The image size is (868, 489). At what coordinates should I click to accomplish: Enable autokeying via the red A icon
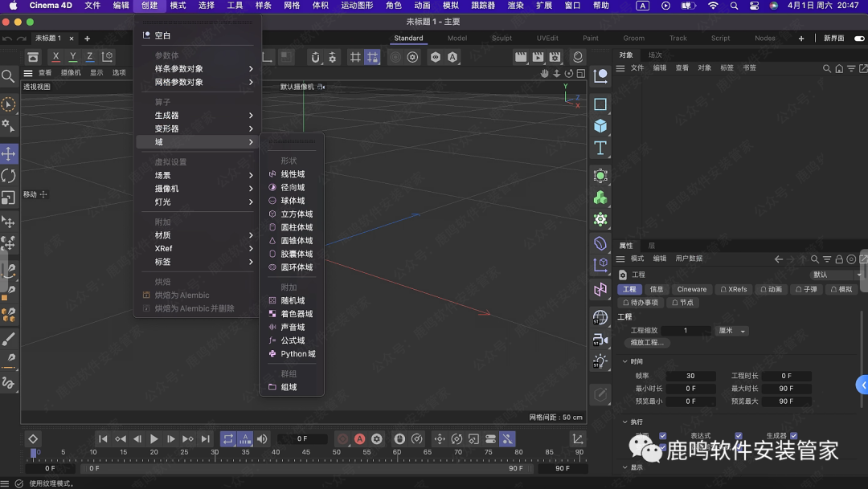point(360,438)
